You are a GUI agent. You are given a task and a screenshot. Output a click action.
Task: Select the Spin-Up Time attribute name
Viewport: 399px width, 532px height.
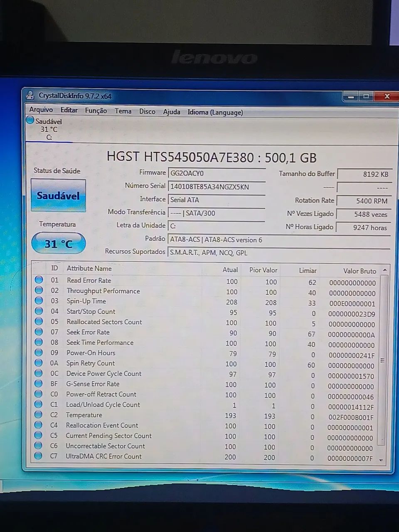(x=86, y=301)
